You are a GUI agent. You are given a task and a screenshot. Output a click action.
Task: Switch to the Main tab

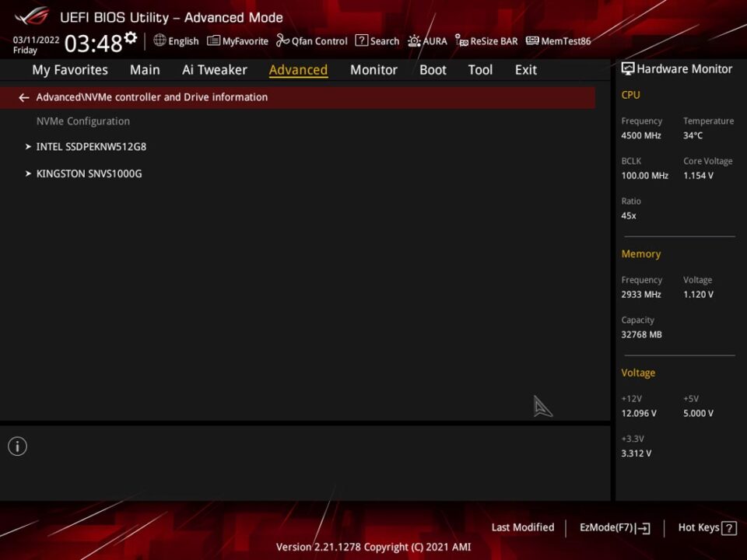(x=145, y=70)
